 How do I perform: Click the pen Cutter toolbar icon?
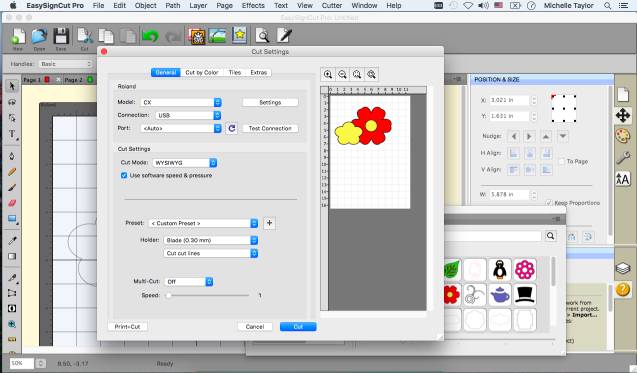click(x=284, y=35)
